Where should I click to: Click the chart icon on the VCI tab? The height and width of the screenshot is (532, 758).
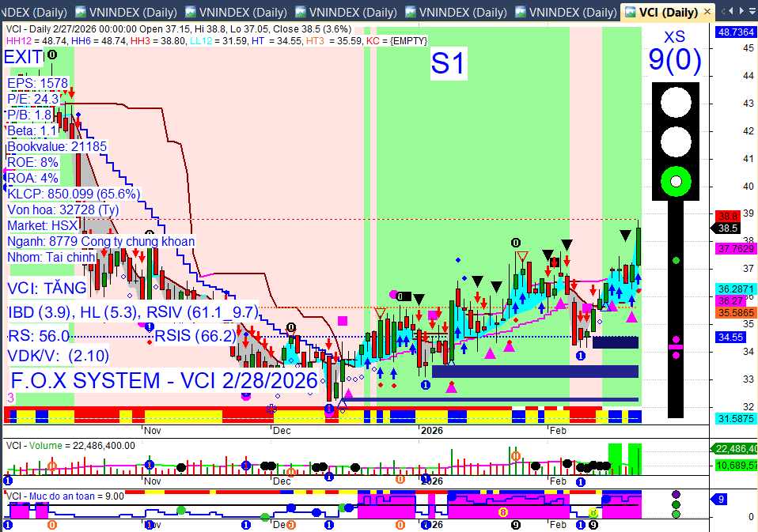(x=631, y=12)
